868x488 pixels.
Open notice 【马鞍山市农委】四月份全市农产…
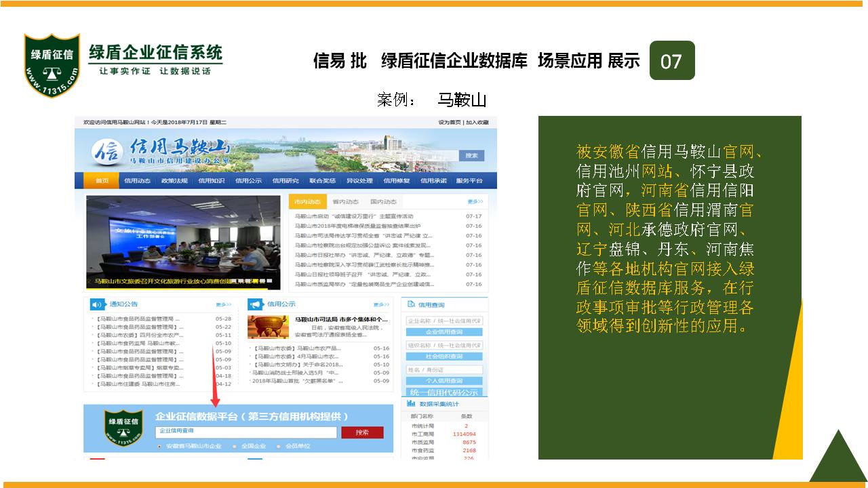(140, 335)
